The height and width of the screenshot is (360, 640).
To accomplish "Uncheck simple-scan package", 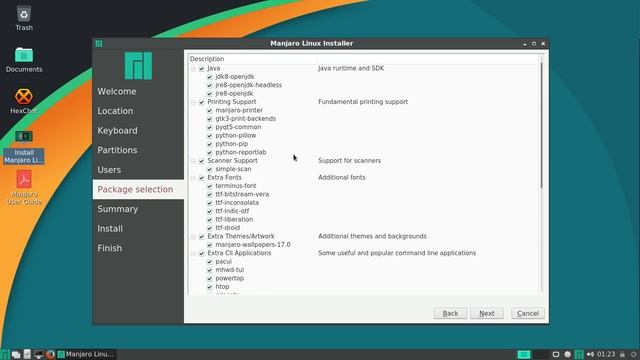I will (x=210, y=169).
